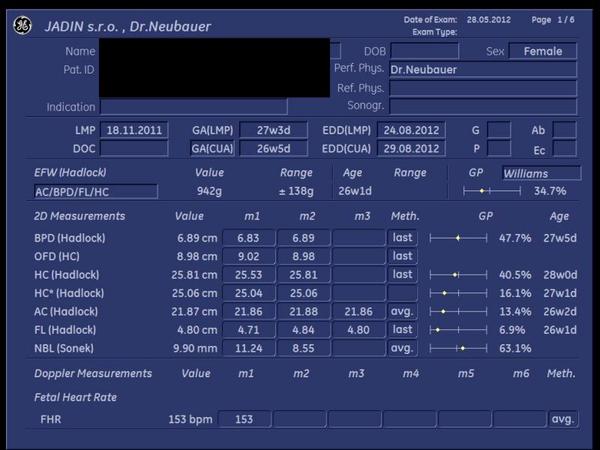Click the GE logo icon
Screen dimensions: 600x450
pos(22,27)
